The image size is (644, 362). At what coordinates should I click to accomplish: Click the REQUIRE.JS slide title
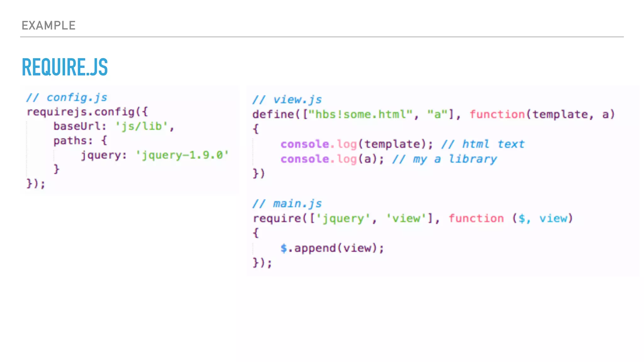(x=65, y=67)
